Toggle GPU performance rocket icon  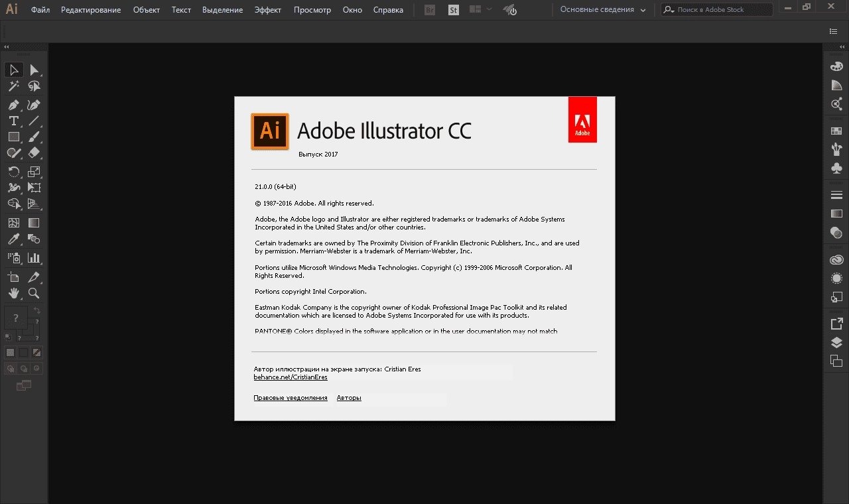(510, 10)
